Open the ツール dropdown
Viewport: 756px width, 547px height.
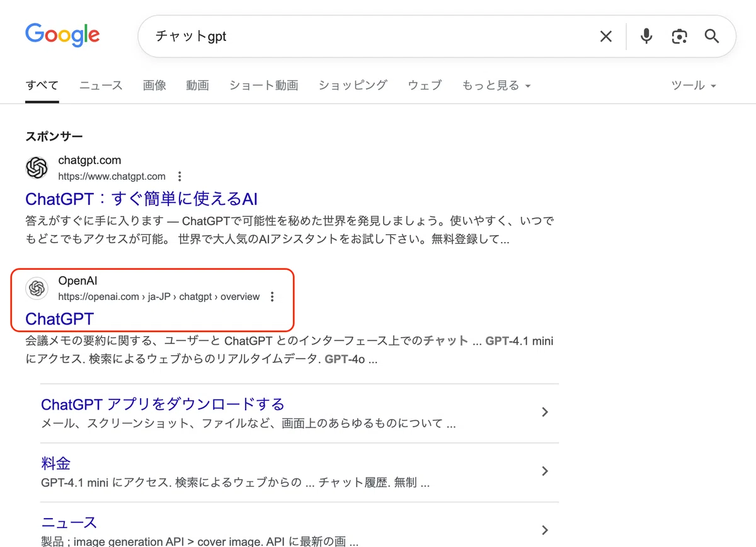694,85
